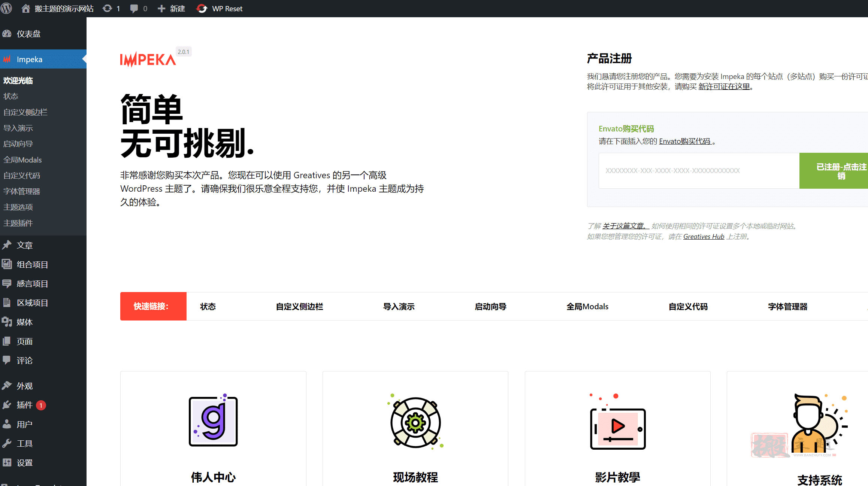Image resolution: width=868 pixels, height=486 pixels.
Task: Open 主题选项 in the sidebar submenu
Action: (18, 207)
